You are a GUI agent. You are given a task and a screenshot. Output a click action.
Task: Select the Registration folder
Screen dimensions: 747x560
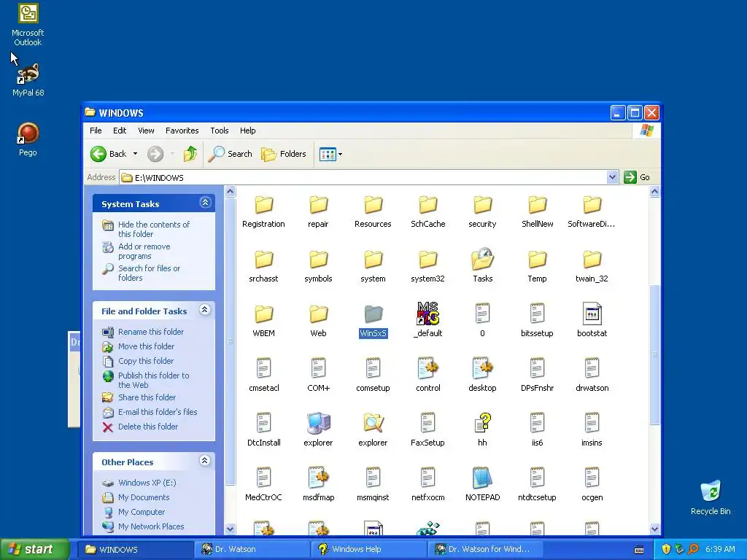click(x=263, y=211)
